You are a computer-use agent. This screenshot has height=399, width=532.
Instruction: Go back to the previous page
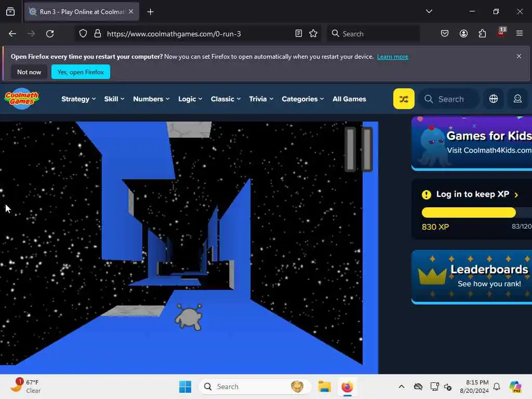pyautogui.click(x=12, y=34)
